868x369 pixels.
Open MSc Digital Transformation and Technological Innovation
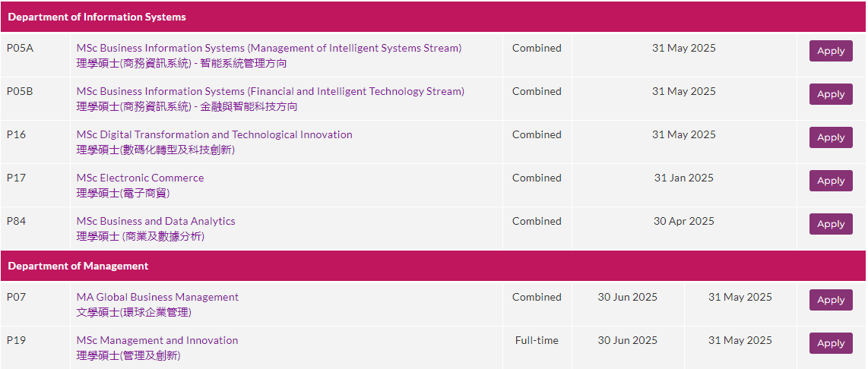pos(214,134)
